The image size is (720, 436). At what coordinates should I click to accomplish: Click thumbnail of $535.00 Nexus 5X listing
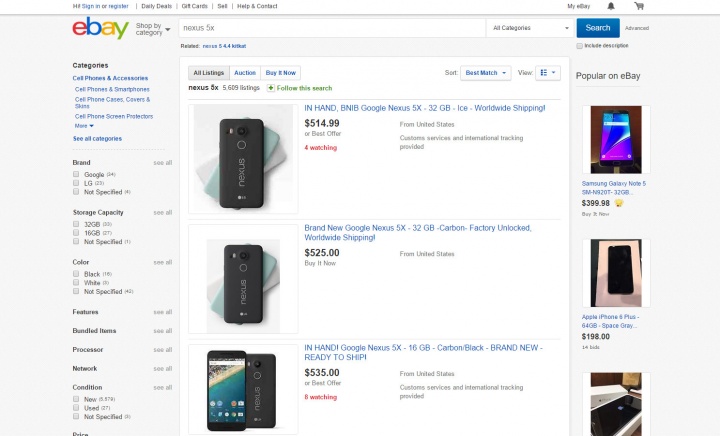point(243,389)
